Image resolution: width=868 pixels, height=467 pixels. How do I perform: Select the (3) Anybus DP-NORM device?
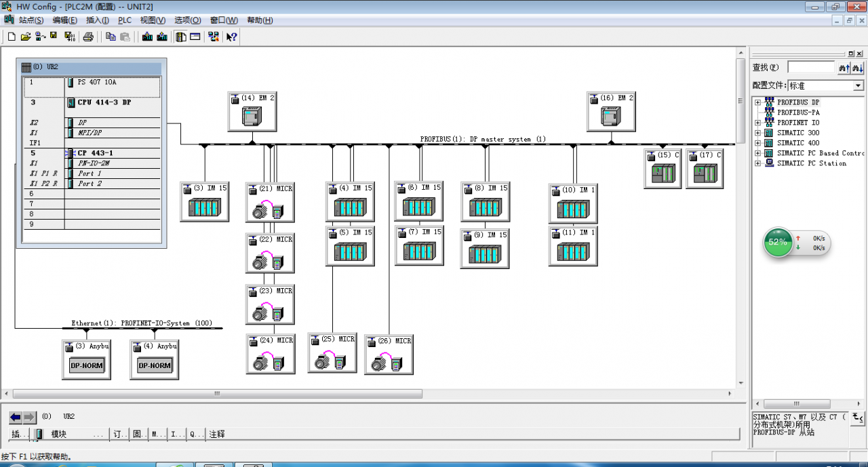pyautogui.click(x=86, y=359)
